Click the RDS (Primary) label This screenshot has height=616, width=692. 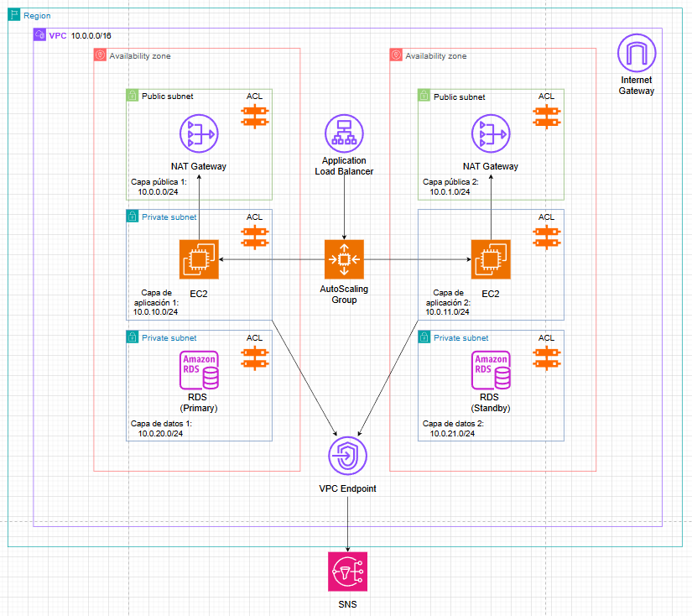[198, 402]
